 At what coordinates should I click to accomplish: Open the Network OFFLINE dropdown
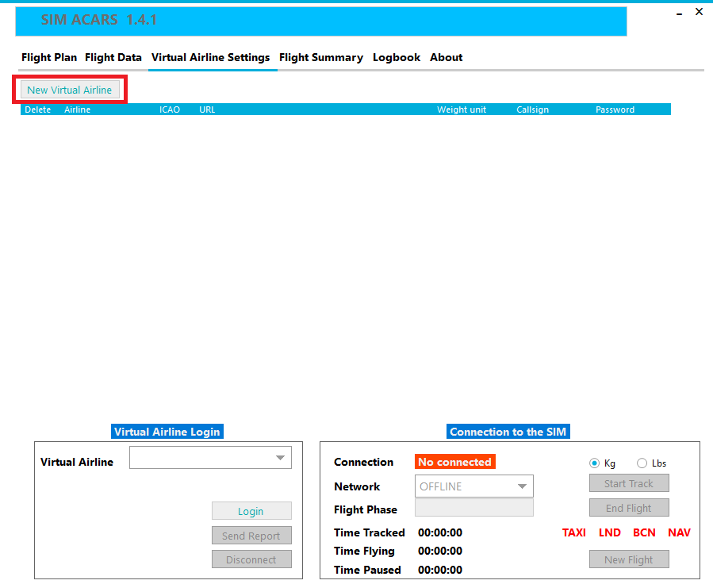tap(521, 486)
